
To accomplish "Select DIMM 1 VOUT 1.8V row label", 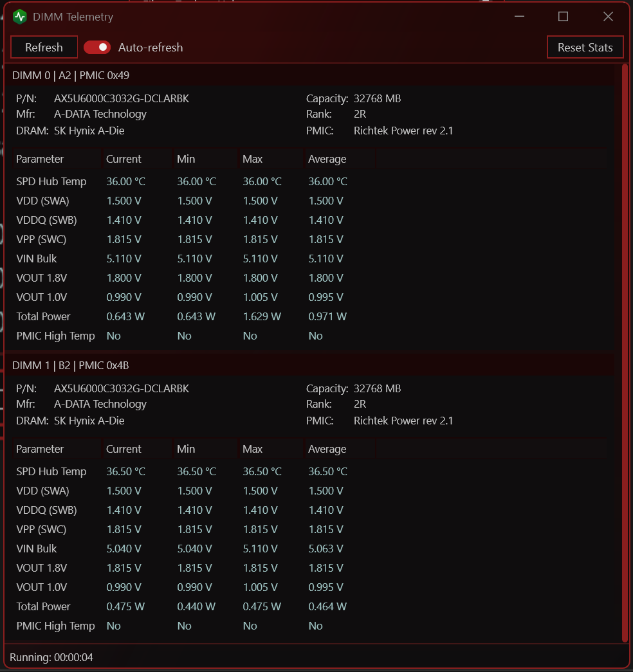I will (42, 568).
